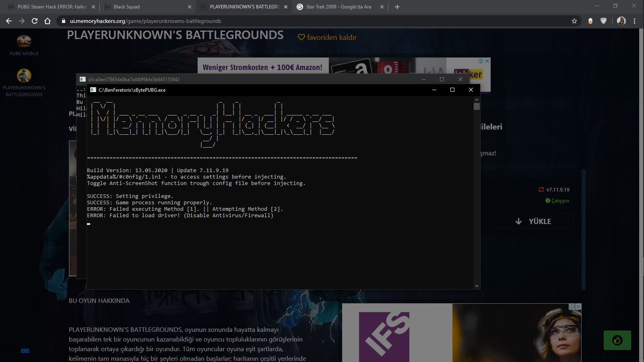The width and height of the screenshot is (644, 362).
Task: Open the shield extension icon
Action: click(603, 21)
